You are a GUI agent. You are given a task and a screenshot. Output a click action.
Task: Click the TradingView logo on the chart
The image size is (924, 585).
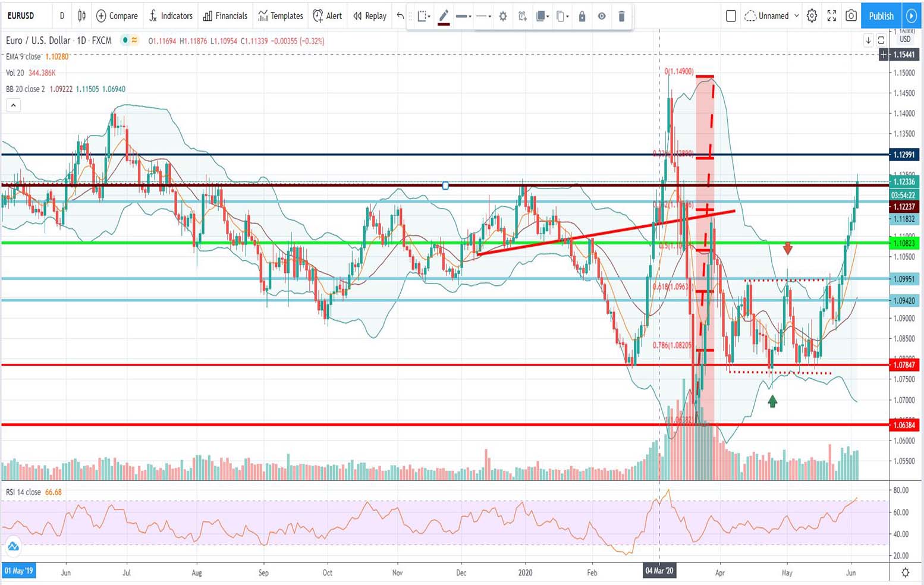pos(13,546)
